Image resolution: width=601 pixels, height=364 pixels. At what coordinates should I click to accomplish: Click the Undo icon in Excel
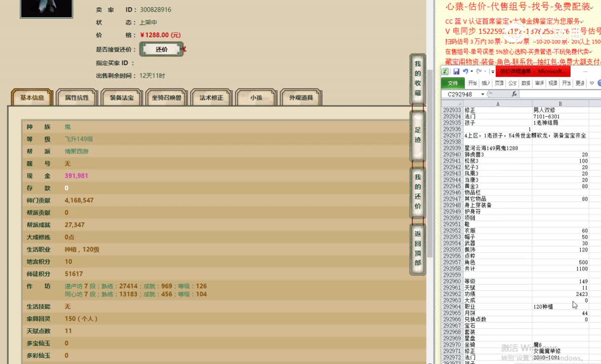[x=465, y=71]
